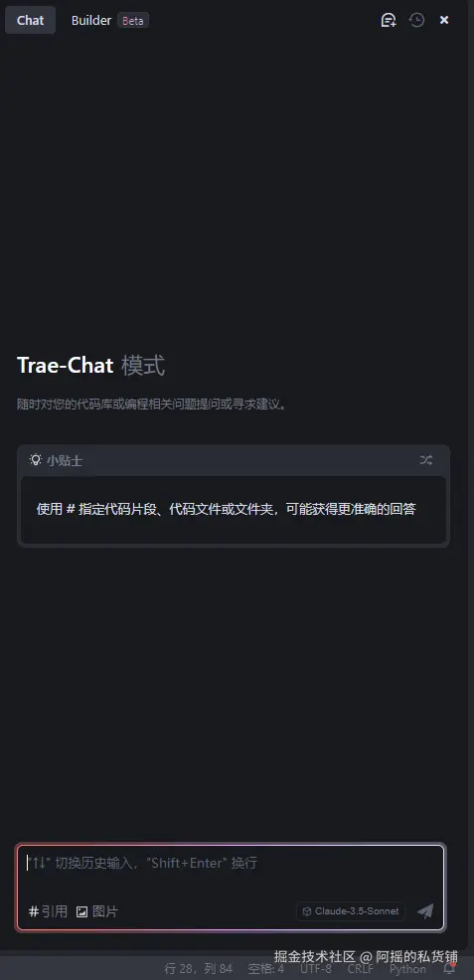Switch to the Chat tab
This screenshot has height=980, width=474.
click(x=30, y=20)
